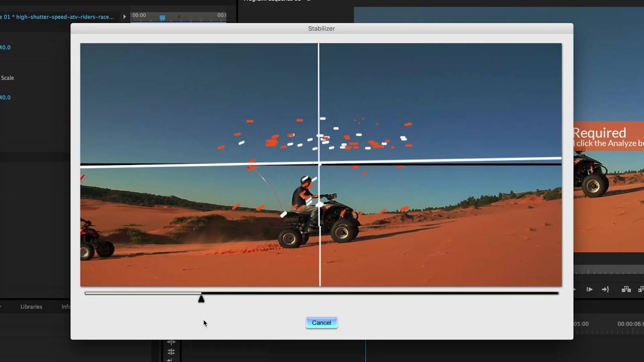Viewport: 644px width, 362px height.
Task: Click the 00:00 time label in Effect Controls ruler
Action: pyautogui.click(x=139, y=15)
